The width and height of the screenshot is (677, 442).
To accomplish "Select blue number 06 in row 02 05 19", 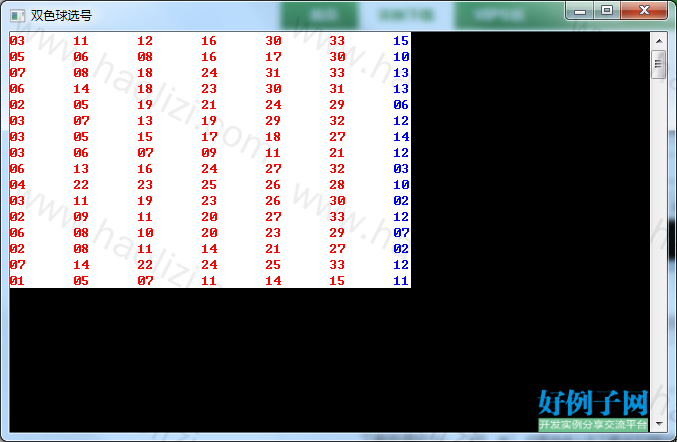I will coord(401,104).
